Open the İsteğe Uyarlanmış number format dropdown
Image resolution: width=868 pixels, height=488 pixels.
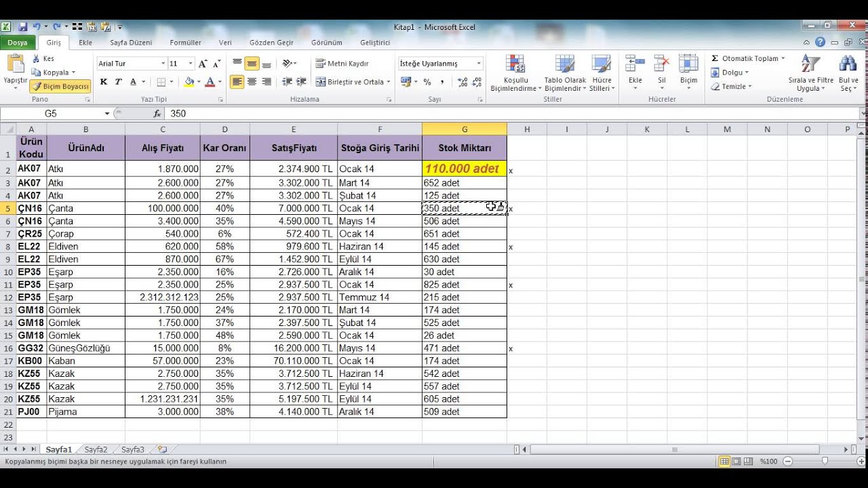coord(479,64)
